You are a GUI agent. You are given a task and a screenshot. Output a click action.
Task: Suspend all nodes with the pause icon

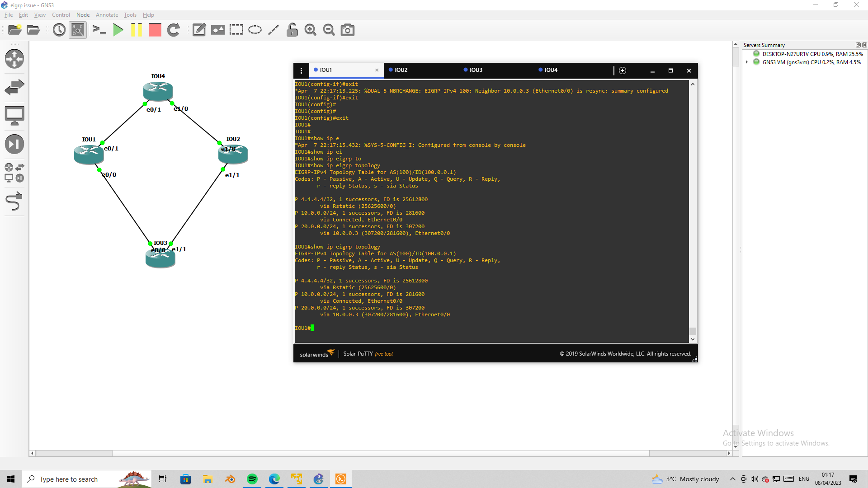(137, 30)
